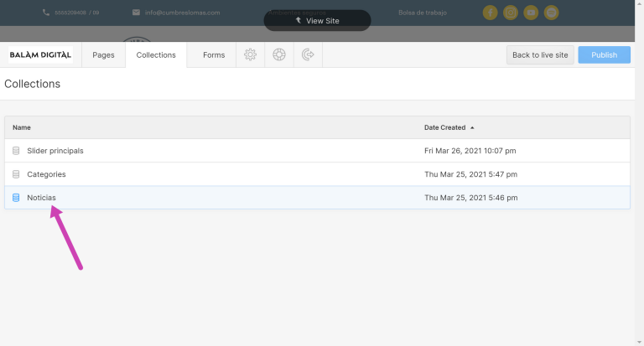Open the Spotify social icon
The image size is (644, 346).
[x=551, y=13]
